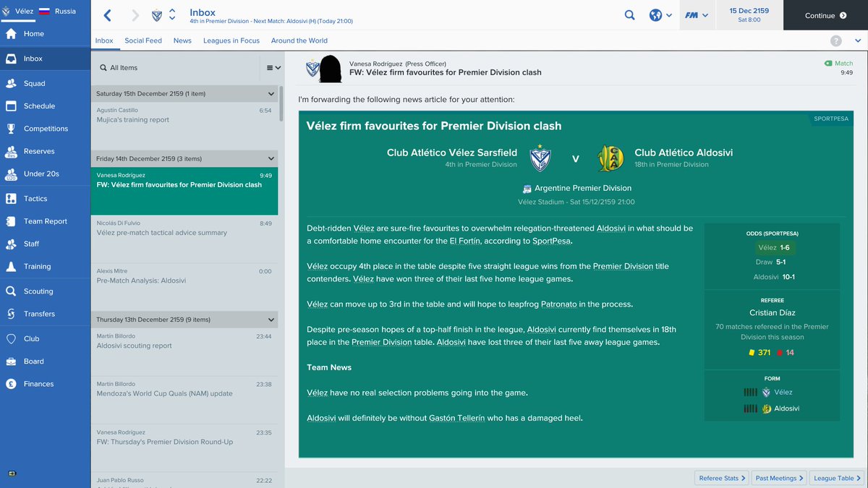This screenshot has width=868, height=488.
Task: Switch to the Social Feed tab
Action: pos(143,40)
